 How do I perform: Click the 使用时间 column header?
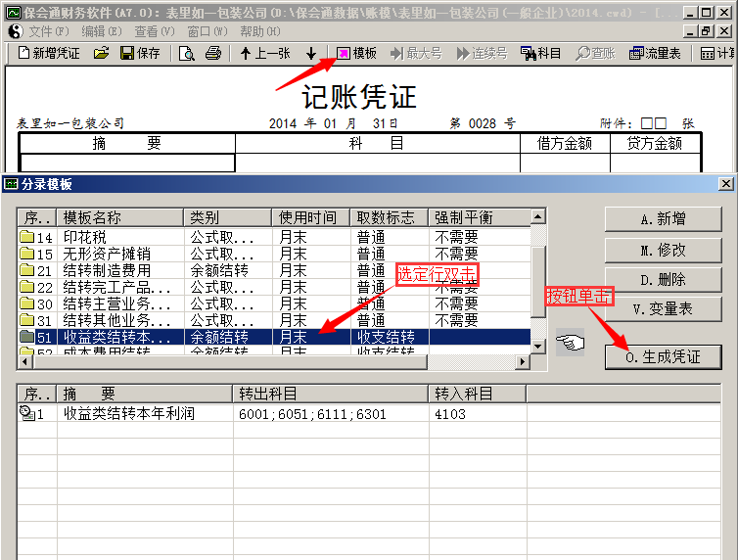[311, 217]
